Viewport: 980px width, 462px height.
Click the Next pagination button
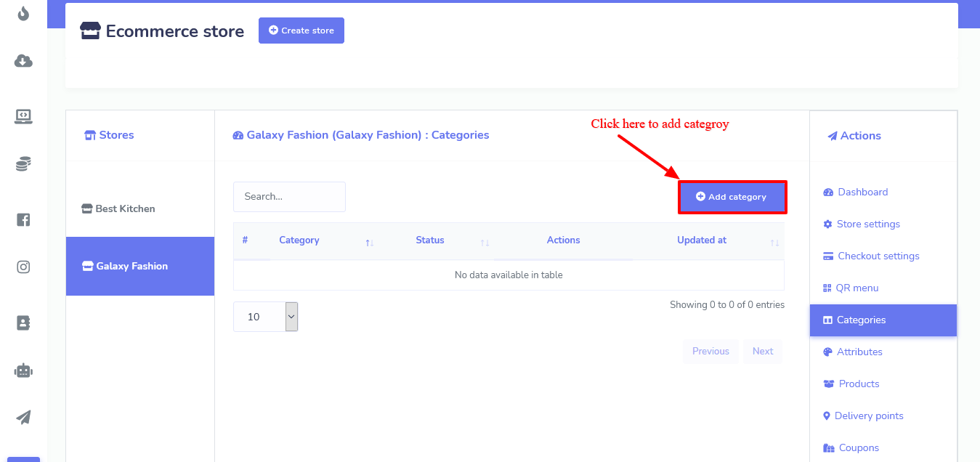point(763,352)
